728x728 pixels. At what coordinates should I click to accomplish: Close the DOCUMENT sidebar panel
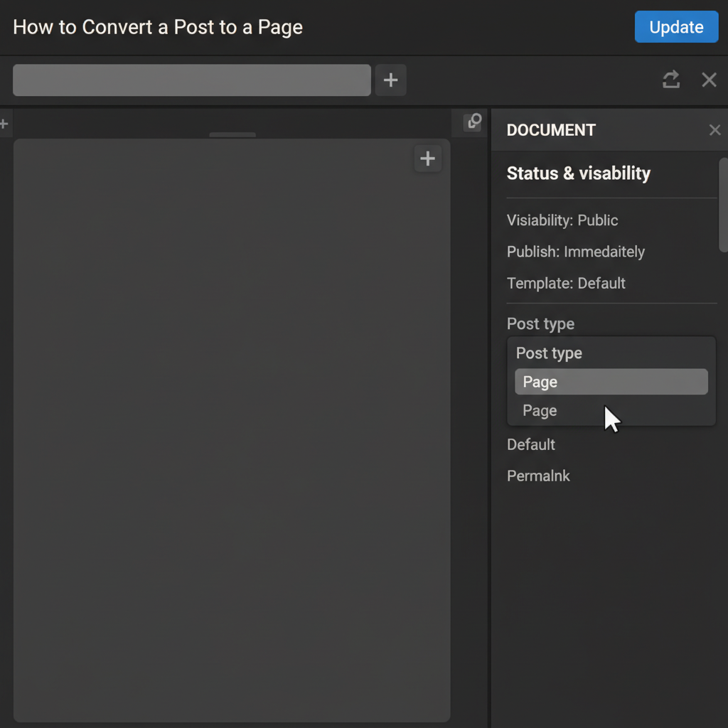pos(714,130)
